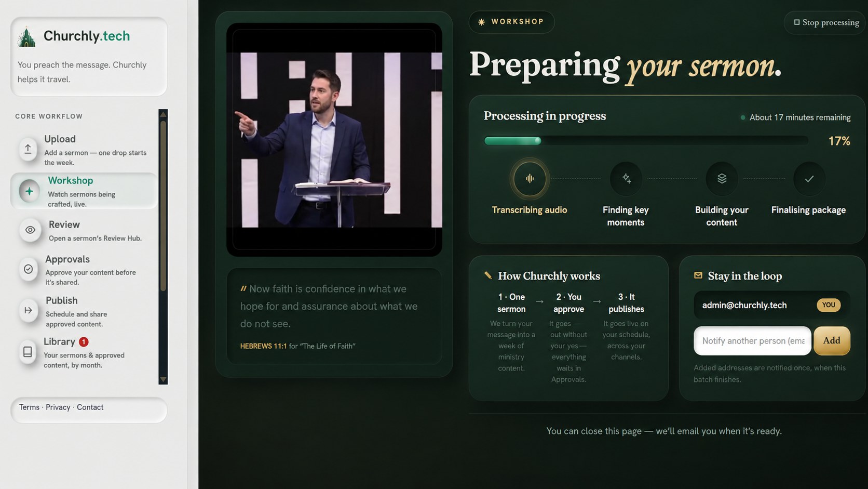
Task: Click About 17 minutes remaining status
Action: point(796,117)
